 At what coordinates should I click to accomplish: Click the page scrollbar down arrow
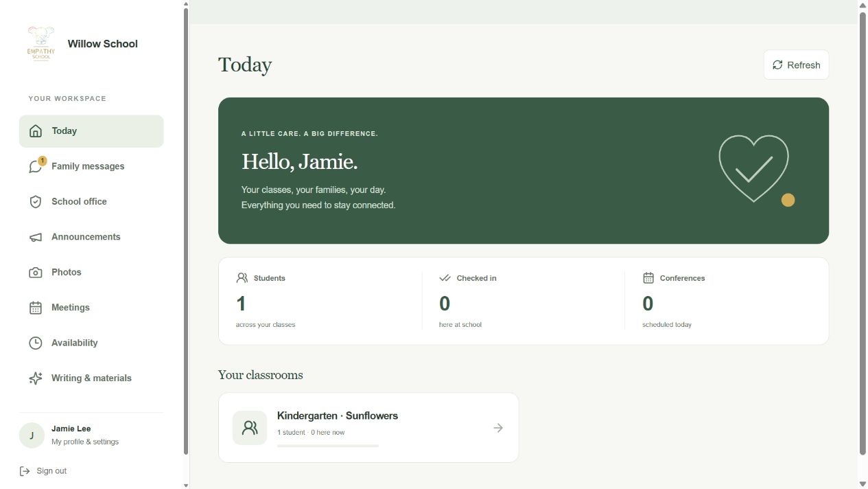coord(863,484)
